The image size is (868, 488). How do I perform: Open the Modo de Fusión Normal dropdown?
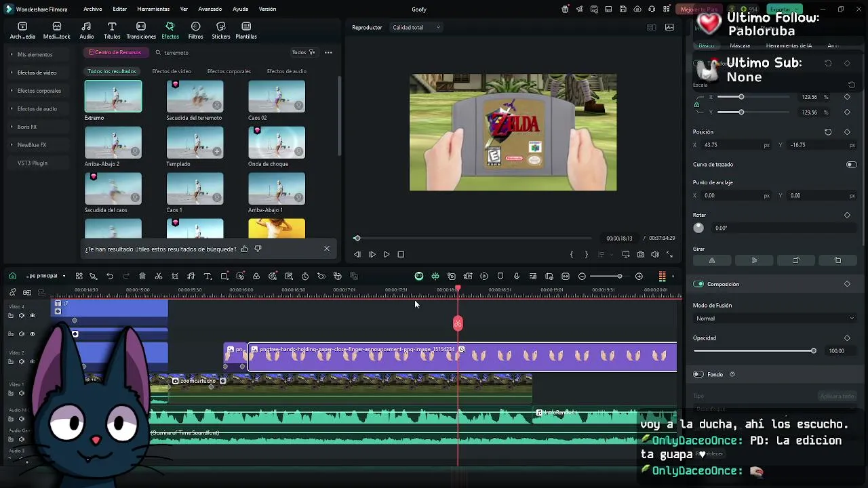tap(774, 319)
